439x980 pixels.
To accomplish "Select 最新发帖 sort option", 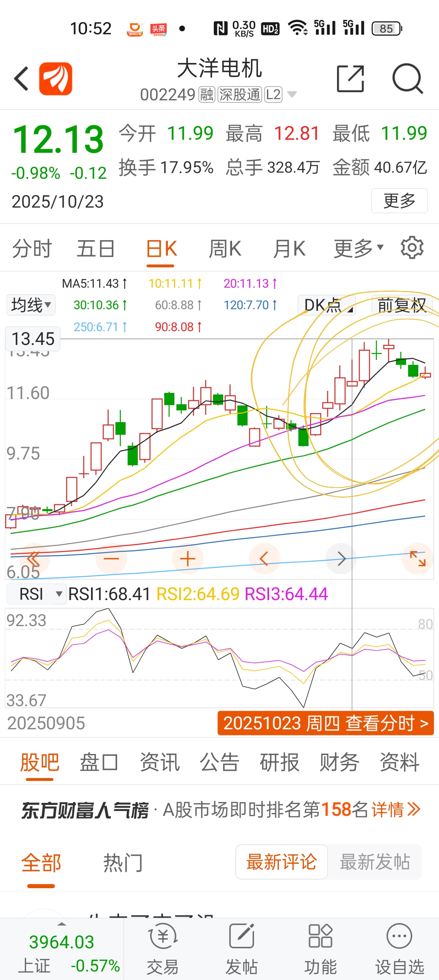I will pyautogui.click(x=375, y=862).
